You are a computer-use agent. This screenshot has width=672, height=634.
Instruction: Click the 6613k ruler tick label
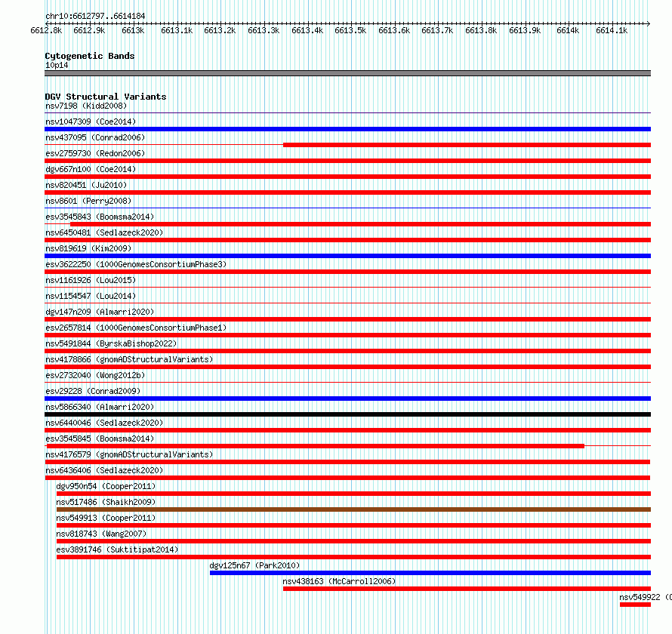(134, 30)
